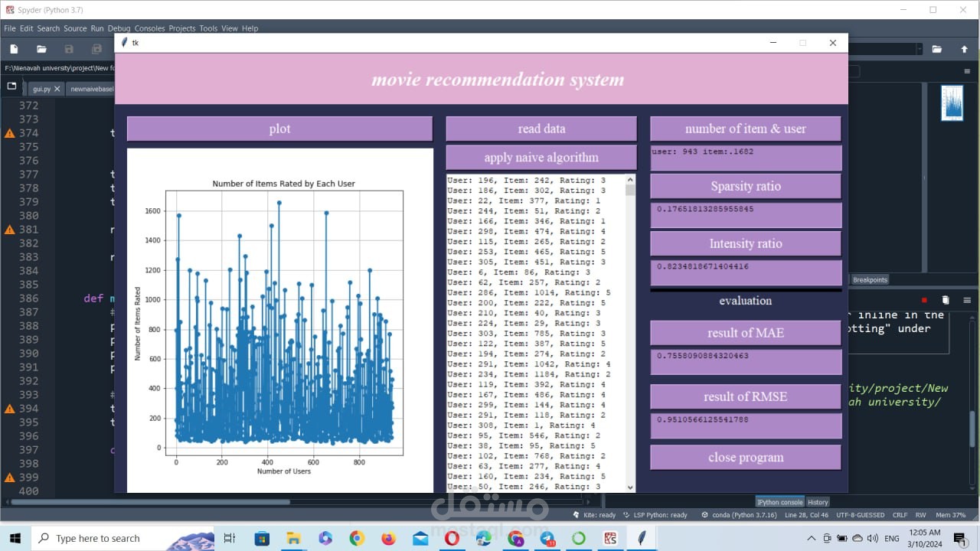Click the Open file folder icon
Viewport: 980px width, 551px height.
click(x=41, y=49)
